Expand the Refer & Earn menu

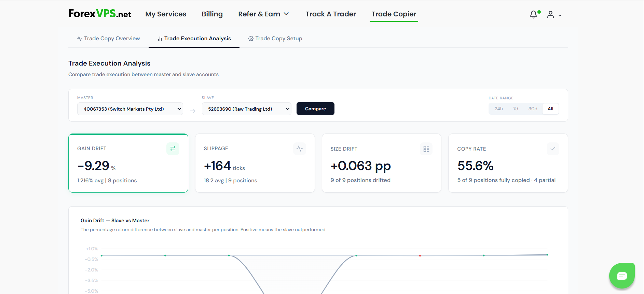click(263, 14)
